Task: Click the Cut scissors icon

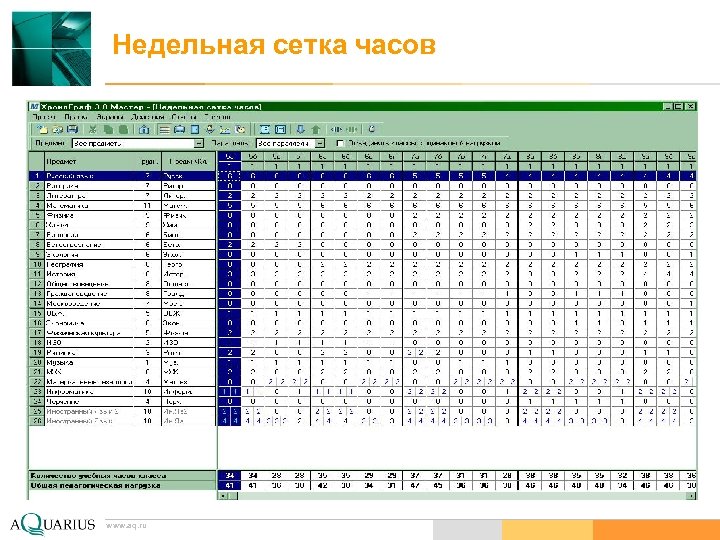Action: coord(93,129)
